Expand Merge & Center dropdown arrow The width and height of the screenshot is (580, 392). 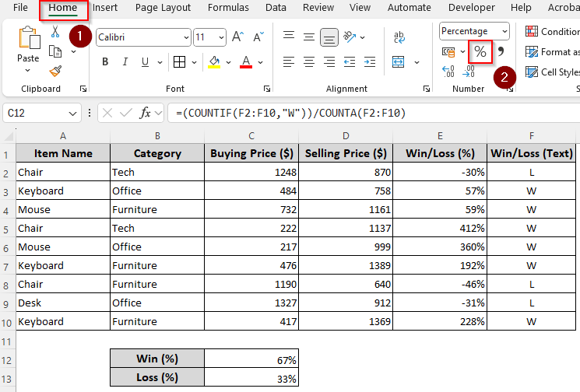point(417,62)
